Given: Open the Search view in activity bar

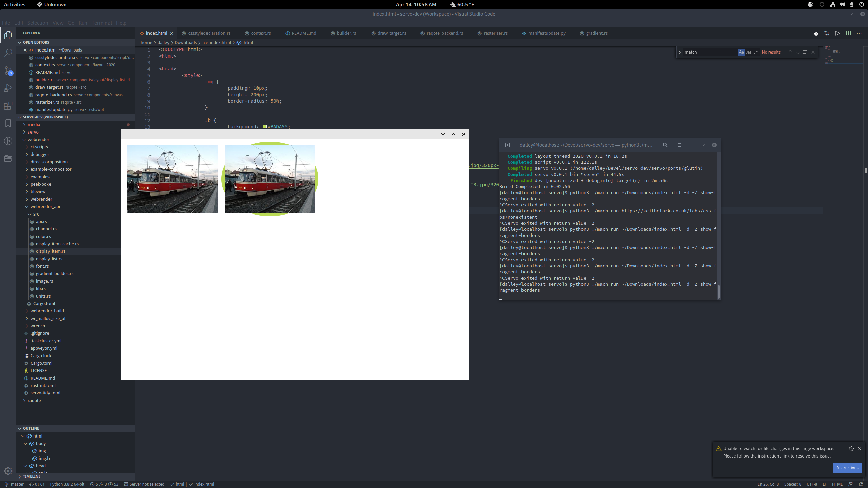Looking at the screenshot, I should click(x=8, y=53).
